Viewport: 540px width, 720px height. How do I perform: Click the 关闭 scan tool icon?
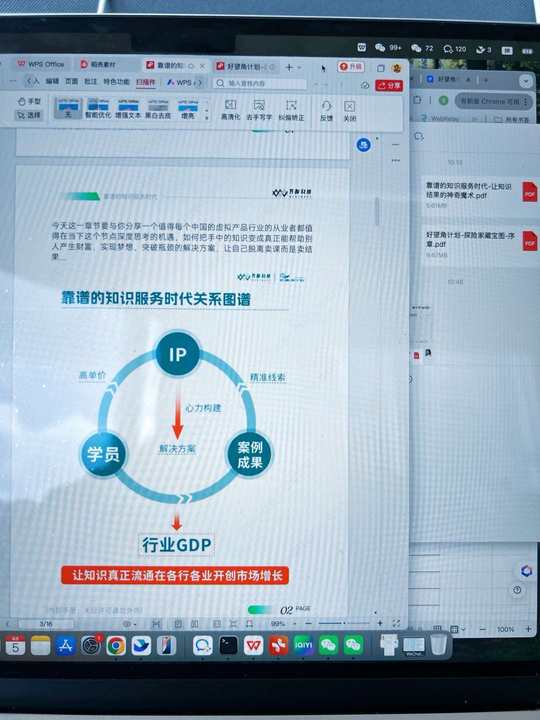click(x=350, y=111)
